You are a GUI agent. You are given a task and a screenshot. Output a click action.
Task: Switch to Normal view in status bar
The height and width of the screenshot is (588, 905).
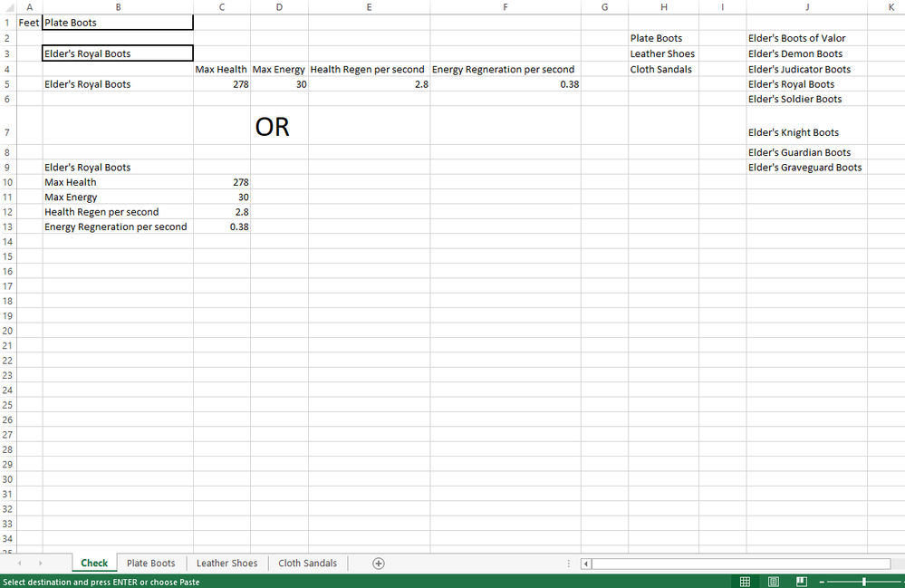coord(746,582)
